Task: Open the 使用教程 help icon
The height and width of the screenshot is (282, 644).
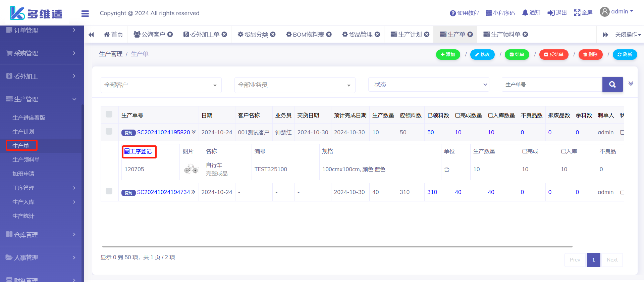Action: click(x=452, y=13)
